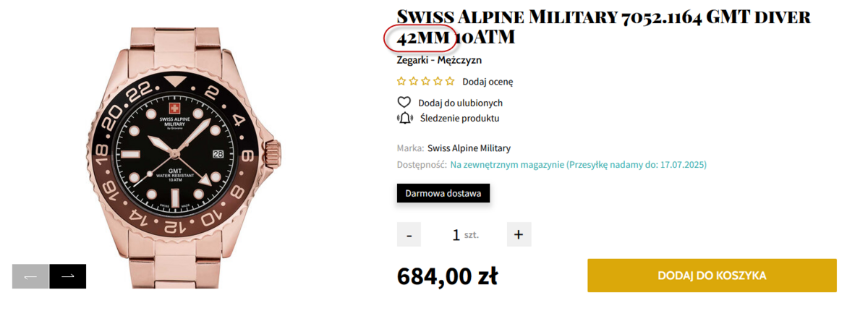Click the product tracking bell icon
The height and width of the screenshot is (324, 868).
pos(404,118)
